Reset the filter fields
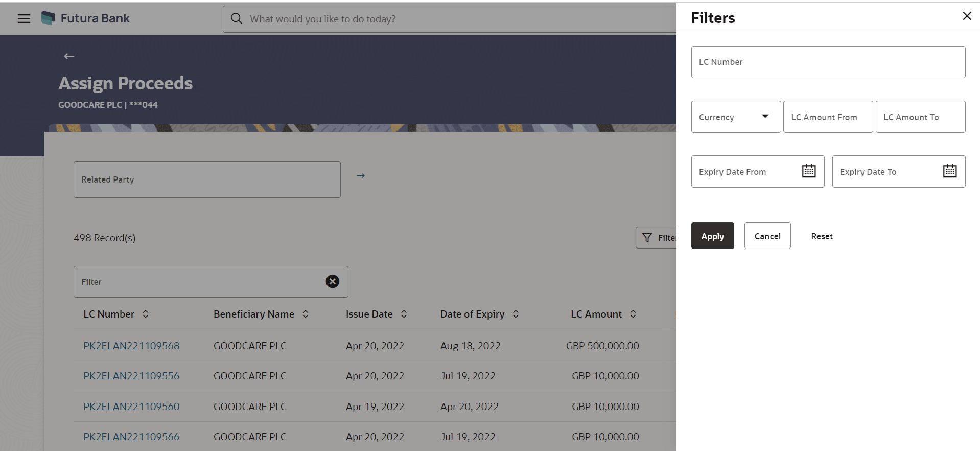The image size is (980, 451). tap(822, 236)
